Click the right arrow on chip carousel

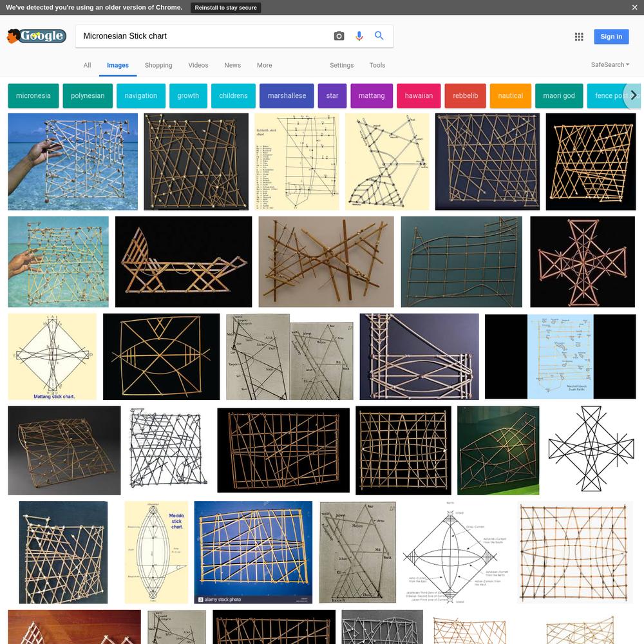633,95
